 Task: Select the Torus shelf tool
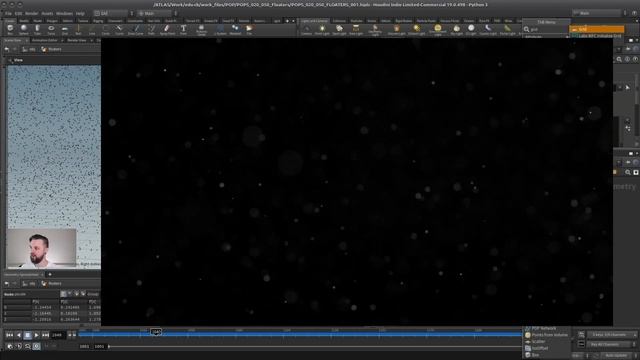51,29
